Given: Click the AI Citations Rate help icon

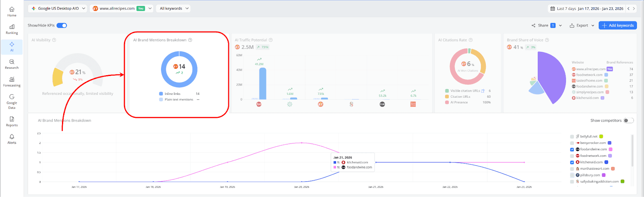Looking at the screenshot, I should coord(471,40).
